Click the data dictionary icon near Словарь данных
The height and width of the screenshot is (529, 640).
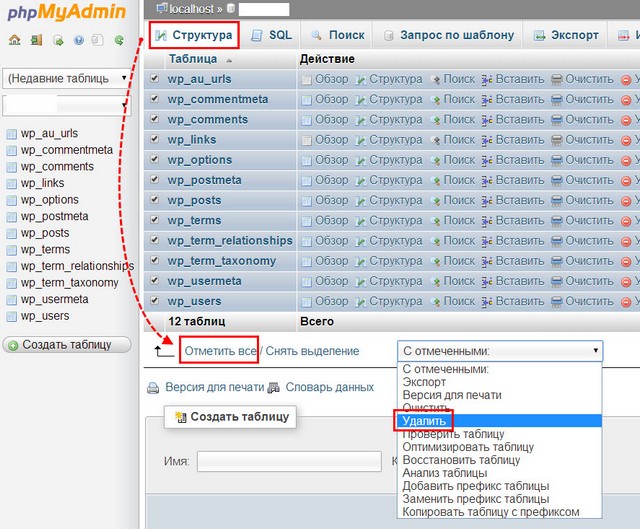(x=273, y=388)
